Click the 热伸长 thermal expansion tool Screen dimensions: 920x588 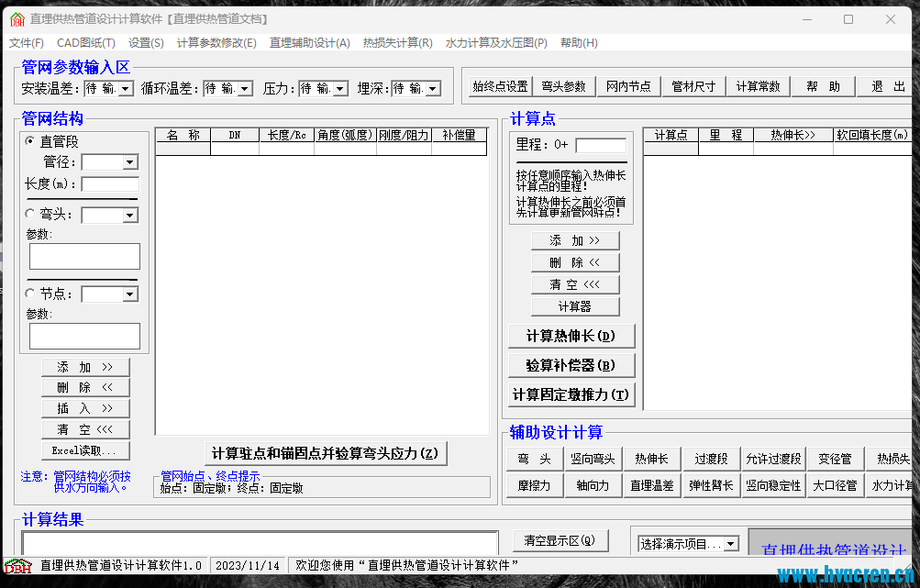[x=652, y=459]
